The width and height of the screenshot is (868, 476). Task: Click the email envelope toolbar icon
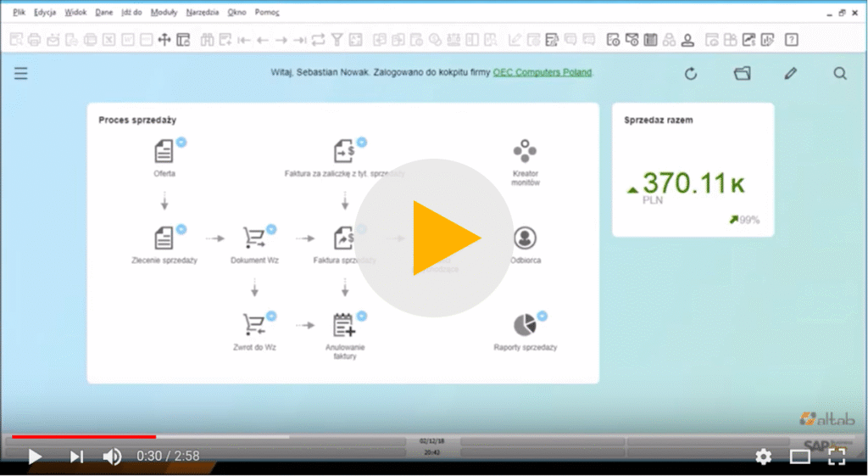point(53,39)
